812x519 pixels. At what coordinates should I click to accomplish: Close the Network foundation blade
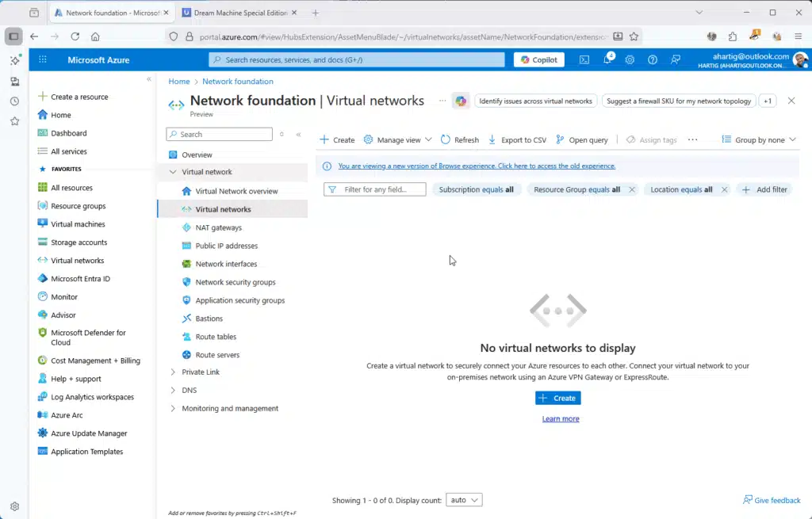791,101
